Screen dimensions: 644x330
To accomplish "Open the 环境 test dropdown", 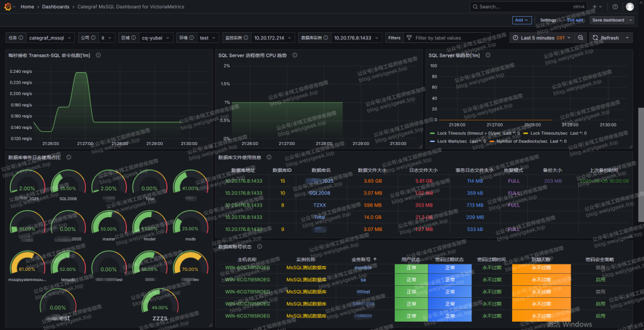I will pyautogui.click(x=208, y=38).
